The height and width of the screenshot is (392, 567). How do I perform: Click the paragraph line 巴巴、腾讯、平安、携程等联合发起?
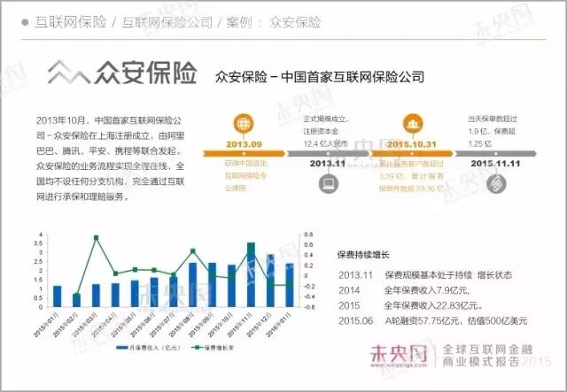click(110, 151)
